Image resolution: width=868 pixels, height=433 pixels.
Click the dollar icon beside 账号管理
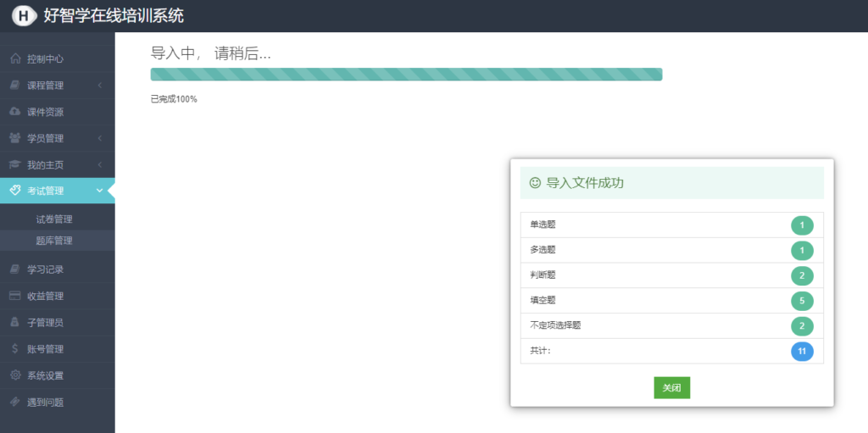pyautogui.click(x=15, y=349)
